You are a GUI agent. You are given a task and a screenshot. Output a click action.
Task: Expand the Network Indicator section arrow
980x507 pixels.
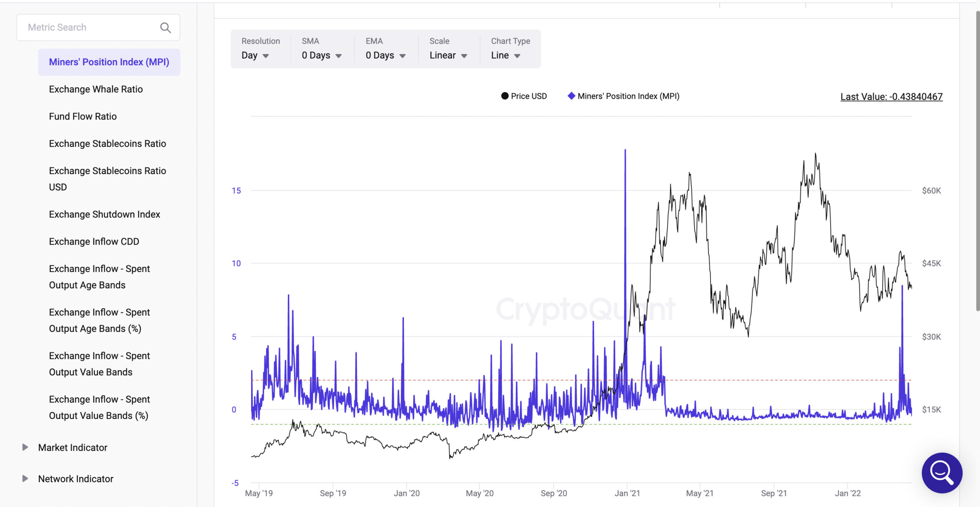[x=25, y=479]
